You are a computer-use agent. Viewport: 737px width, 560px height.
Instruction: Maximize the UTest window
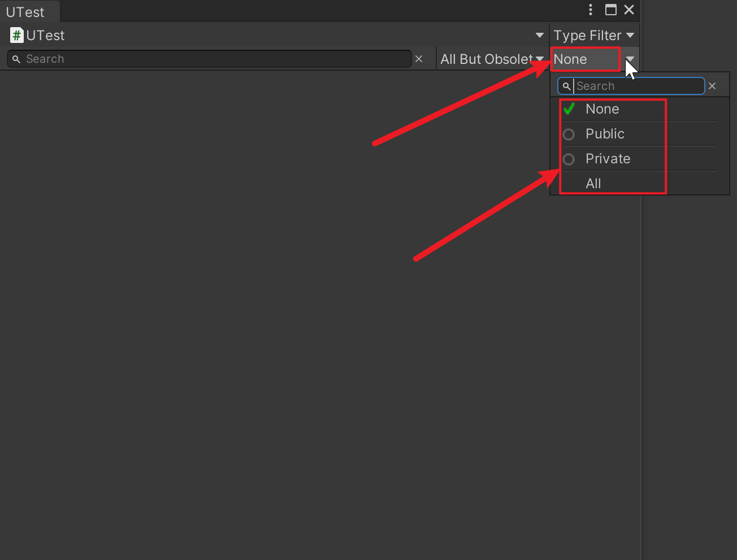[x=611, y=10]
